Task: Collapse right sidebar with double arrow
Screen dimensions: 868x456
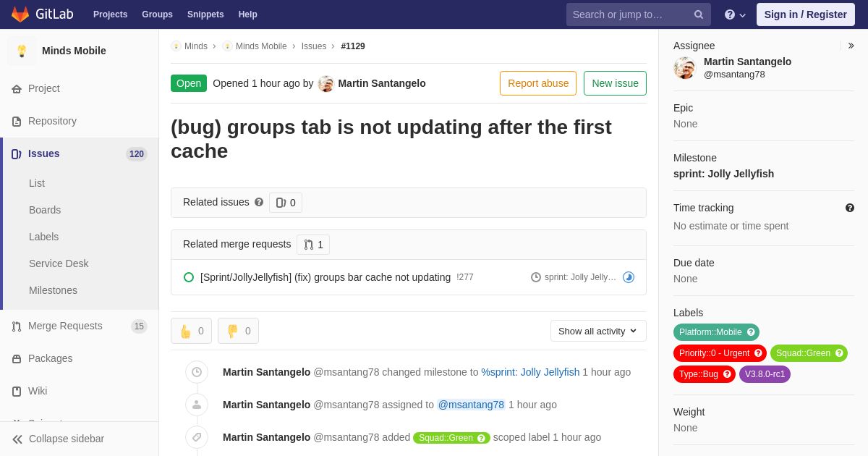Action: coord(851,46)
